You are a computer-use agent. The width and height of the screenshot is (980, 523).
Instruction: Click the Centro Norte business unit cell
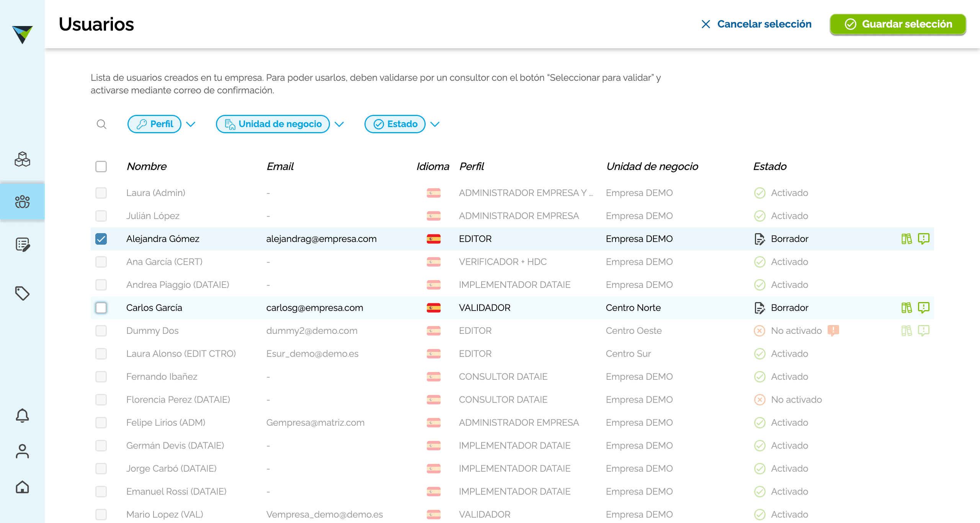click(633, 308)
